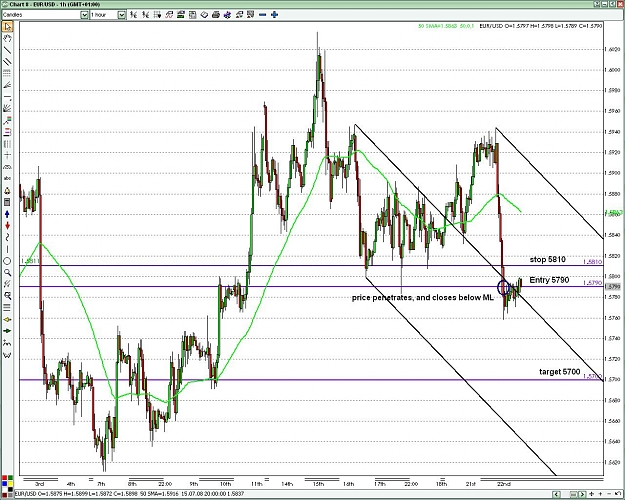The height and width of the screenshot is (500, 625).
Task: Select the parallel channel lines tool
Action: 7,62
